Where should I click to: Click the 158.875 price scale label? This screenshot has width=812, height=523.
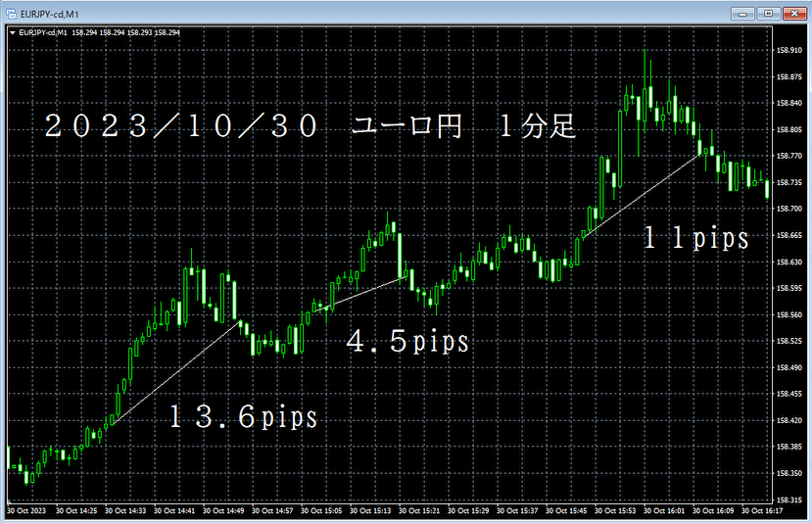(x=789, y=76)
